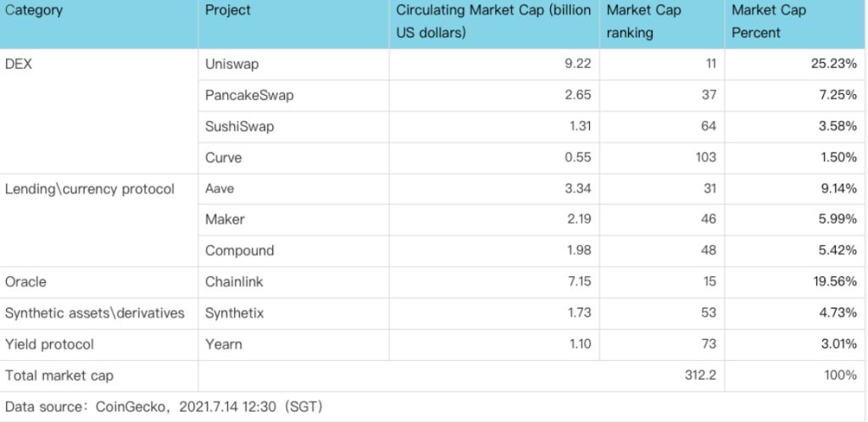The width and height of the screenshot is (868, 422).
Task: Select the Uniswap project cell
Action: 233,64
